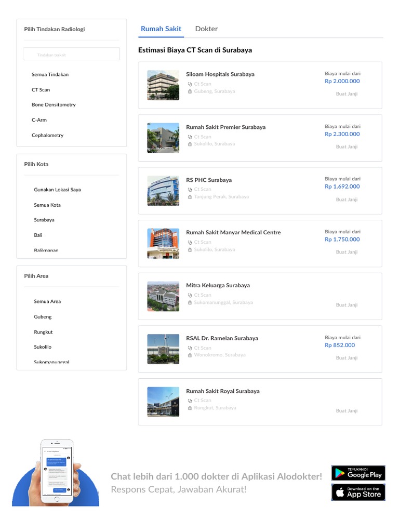Open Mitra Keluarga Surabaya photo
This screenshot has width=399, height=532.
(x=163, y=296)
